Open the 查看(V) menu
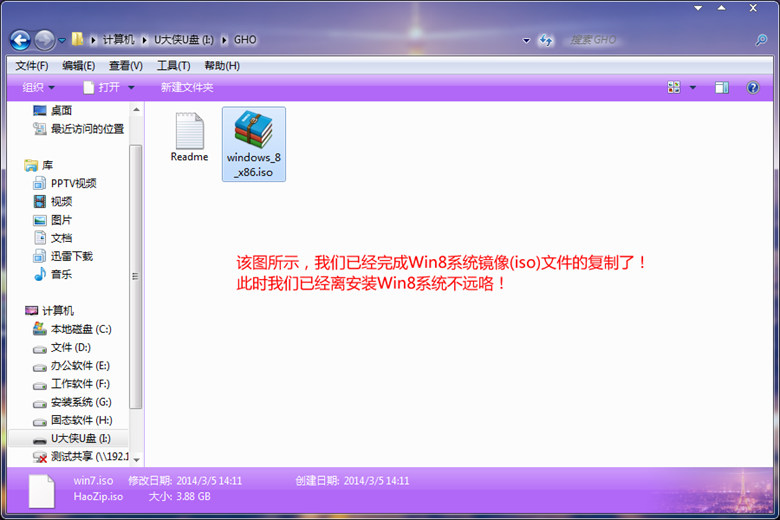The width and height of the screenshot is (780, 520). 126,66
